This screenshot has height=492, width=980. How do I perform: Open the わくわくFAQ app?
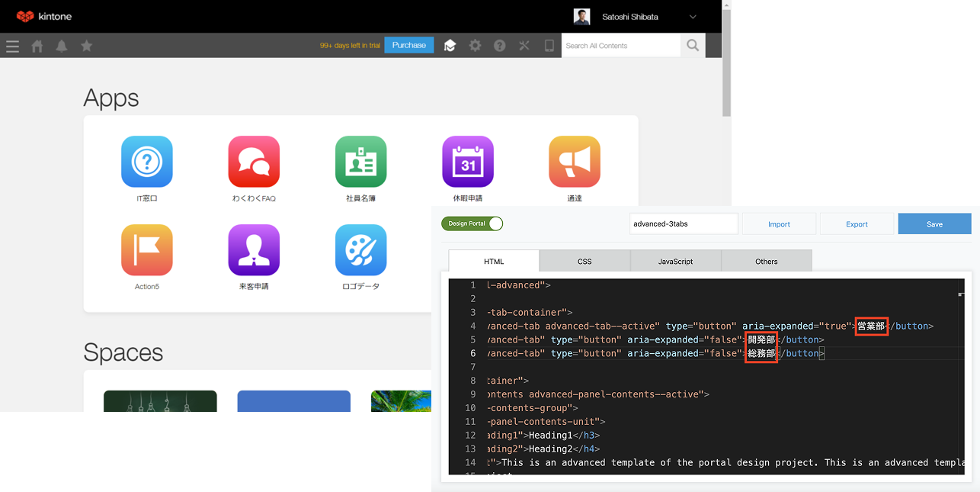click(253, 162)
